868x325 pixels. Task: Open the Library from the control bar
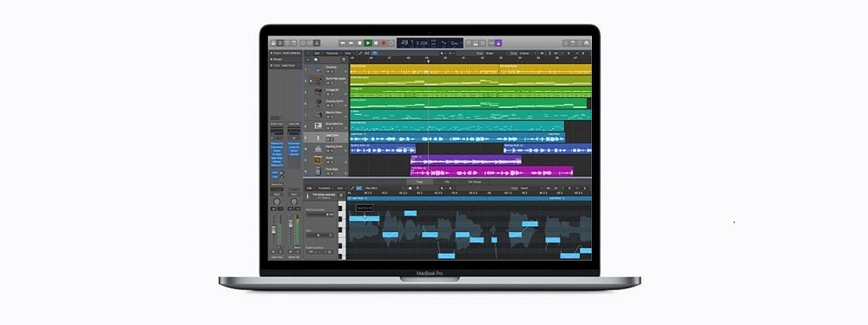(x=273, y=43)
